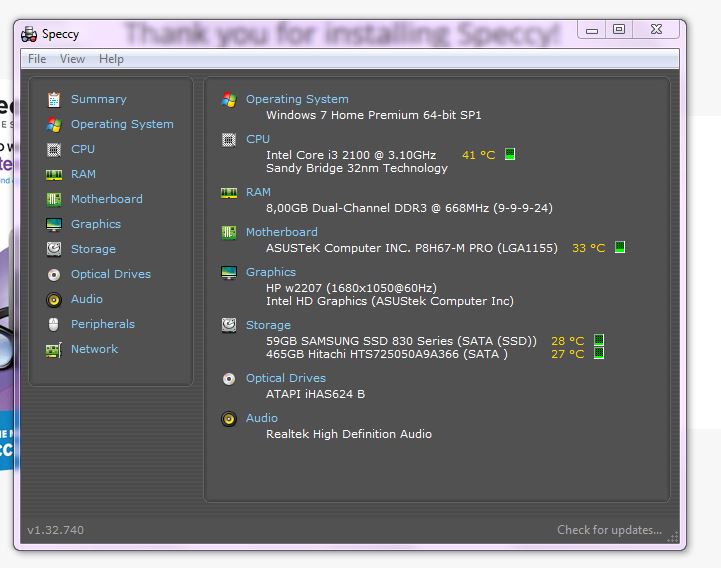This screenshot has width=721, height=568.
Task: Click the Graphics heading link in summary
Action: tap(270, 272)
